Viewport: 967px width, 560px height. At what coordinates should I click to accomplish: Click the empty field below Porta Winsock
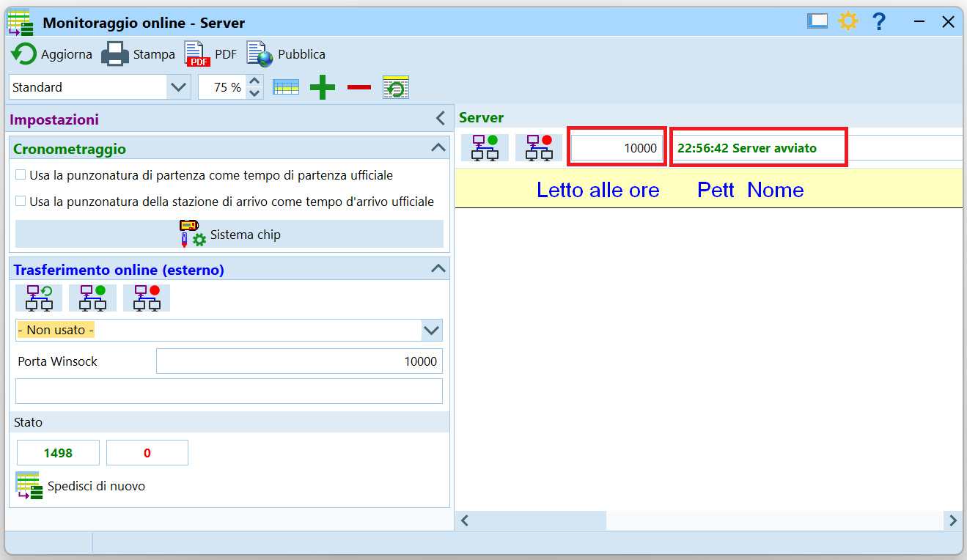229,391
